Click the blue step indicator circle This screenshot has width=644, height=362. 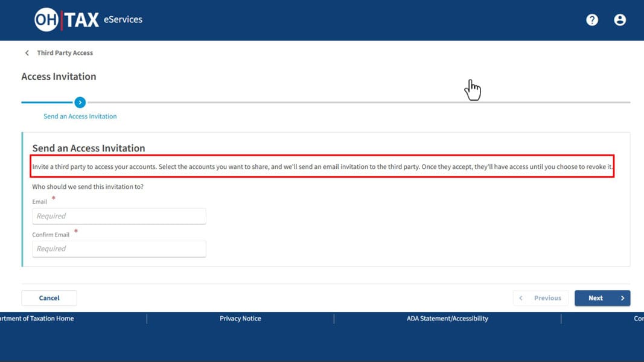tap(80, 103)
